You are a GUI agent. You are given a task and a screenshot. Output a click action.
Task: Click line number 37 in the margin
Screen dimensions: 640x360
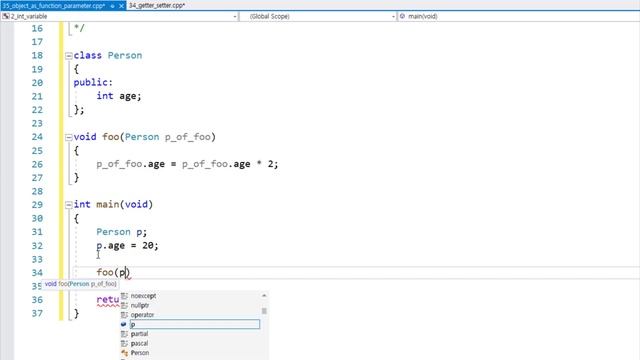[37, 313]
